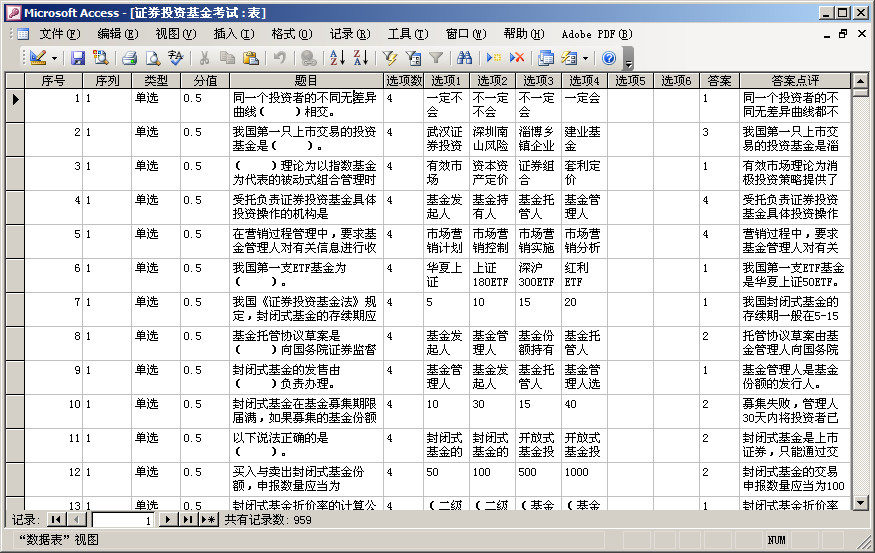Click the record number input box

point(123,520)
